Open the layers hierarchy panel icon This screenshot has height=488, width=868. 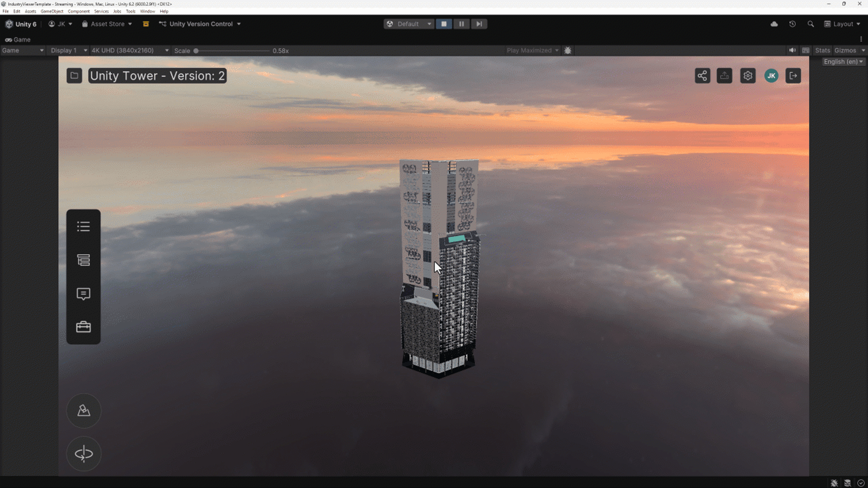coord(83,260)
